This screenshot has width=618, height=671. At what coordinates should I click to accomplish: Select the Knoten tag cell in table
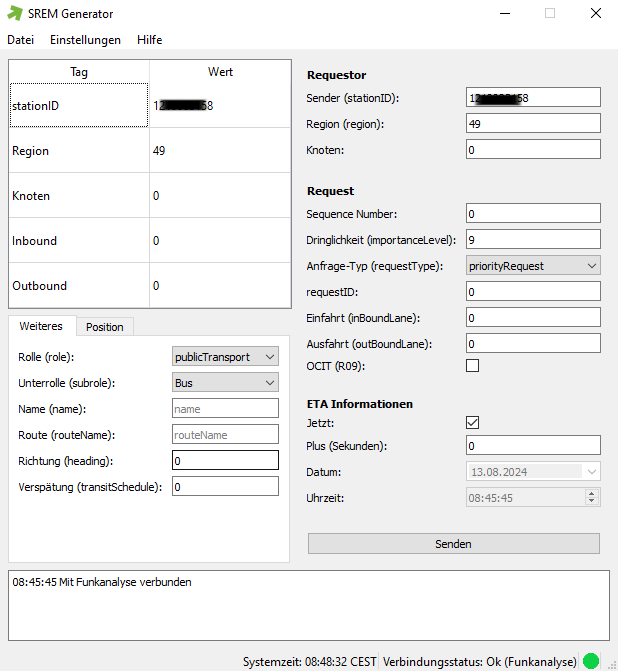click(x=79, y=196)
